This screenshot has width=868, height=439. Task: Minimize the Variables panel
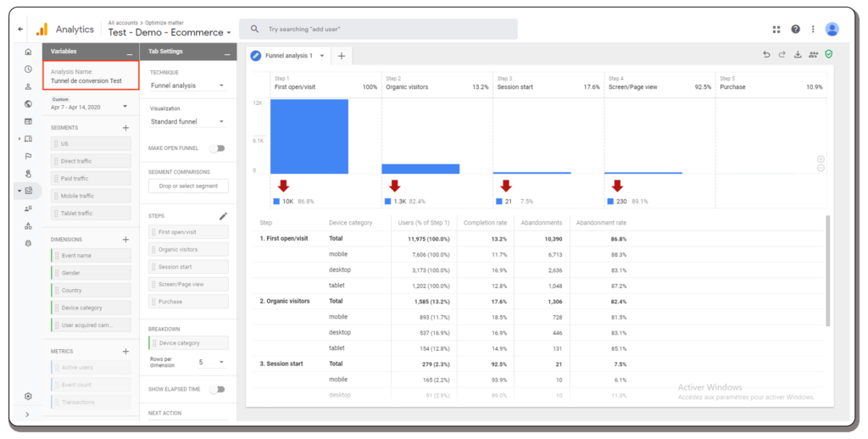tap(130, 53)
